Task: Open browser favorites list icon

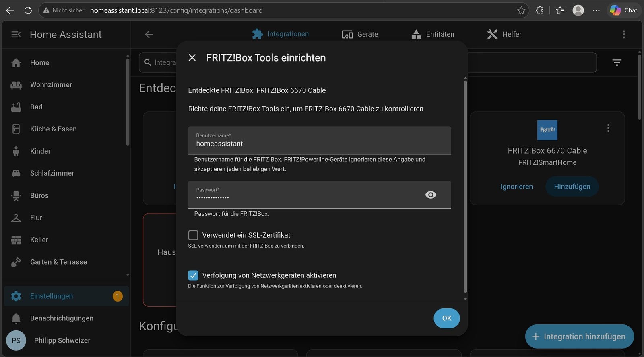Action: coord(560,10)
